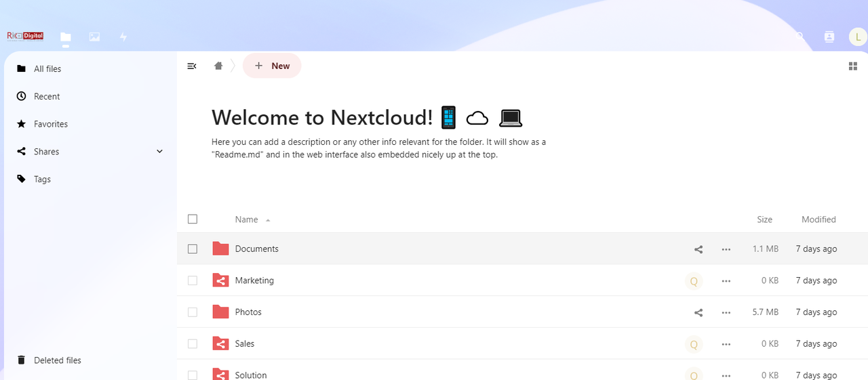The height and width of the screenshot is (380, 868).
Task: Open actions menu for Sales
Action: click(726, 344)
